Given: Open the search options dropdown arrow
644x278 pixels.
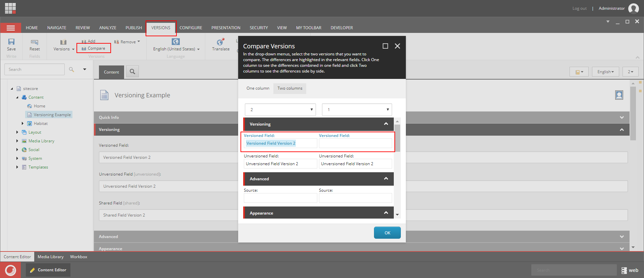Looking at the screenshot, I should coord(85,69).
